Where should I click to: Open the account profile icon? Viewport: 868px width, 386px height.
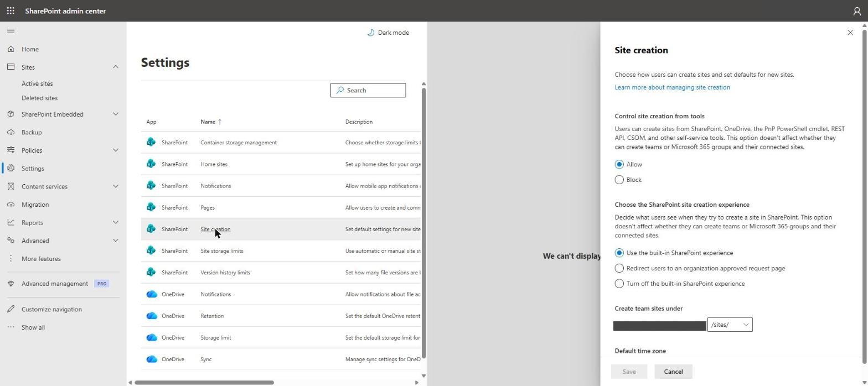click(x=856, y=11)
